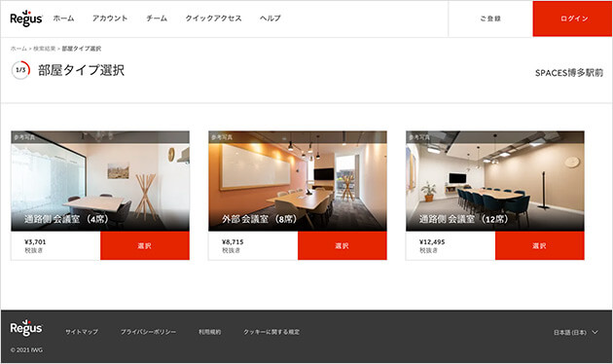Click the ¥12,495 price text
This screenshot has width=613, height=364.
pos(432,242)
